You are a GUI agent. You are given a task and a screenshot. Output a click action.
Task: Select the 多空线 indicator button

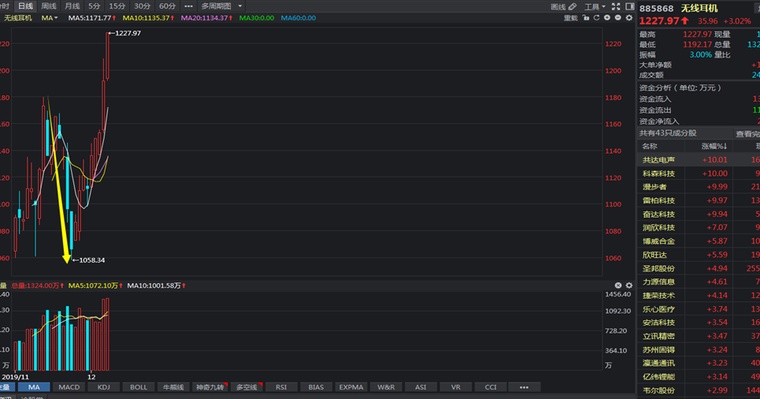(247, 387)
